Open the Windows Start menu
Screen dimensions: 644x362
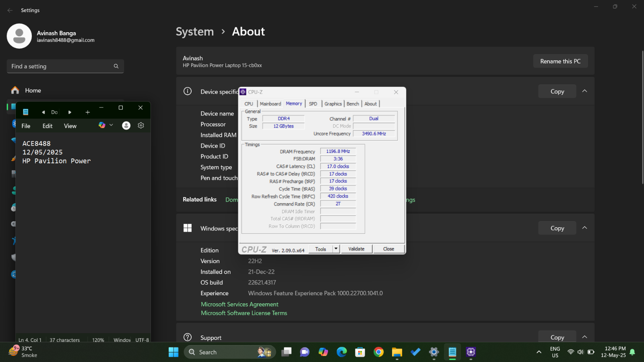click(173, 352)
